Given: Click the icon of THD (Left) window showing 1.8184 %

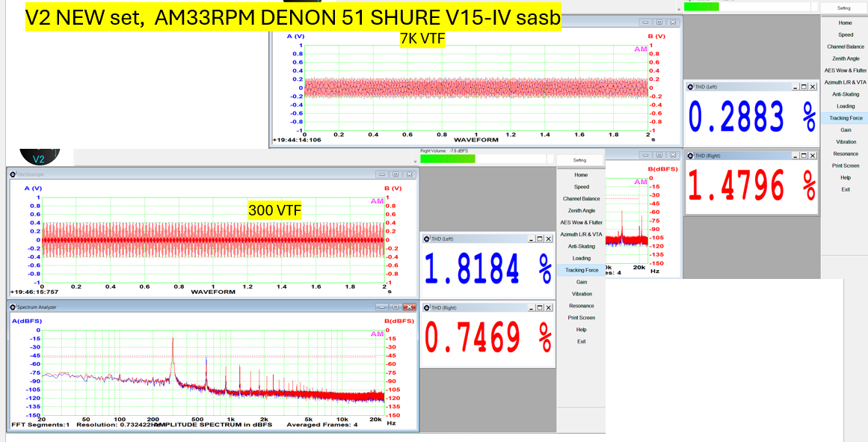Looking at the screenshot, I should (x=426, y=239).
